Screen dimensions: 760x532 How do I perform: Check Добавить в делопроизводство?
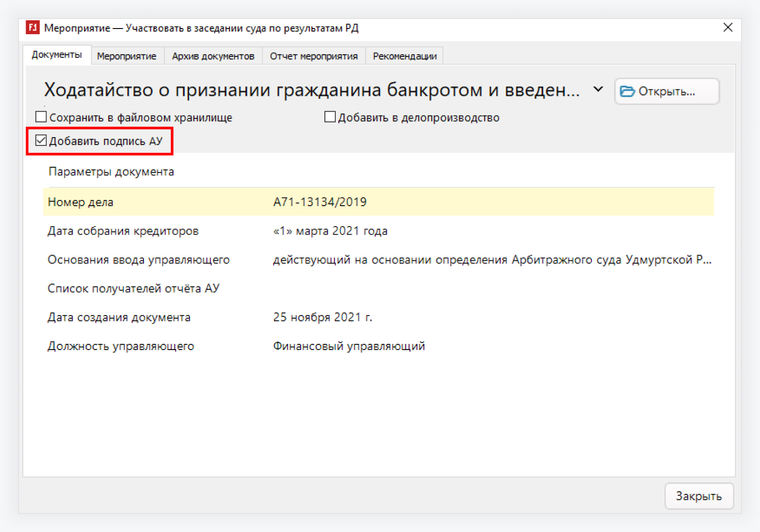coord(330,117)
